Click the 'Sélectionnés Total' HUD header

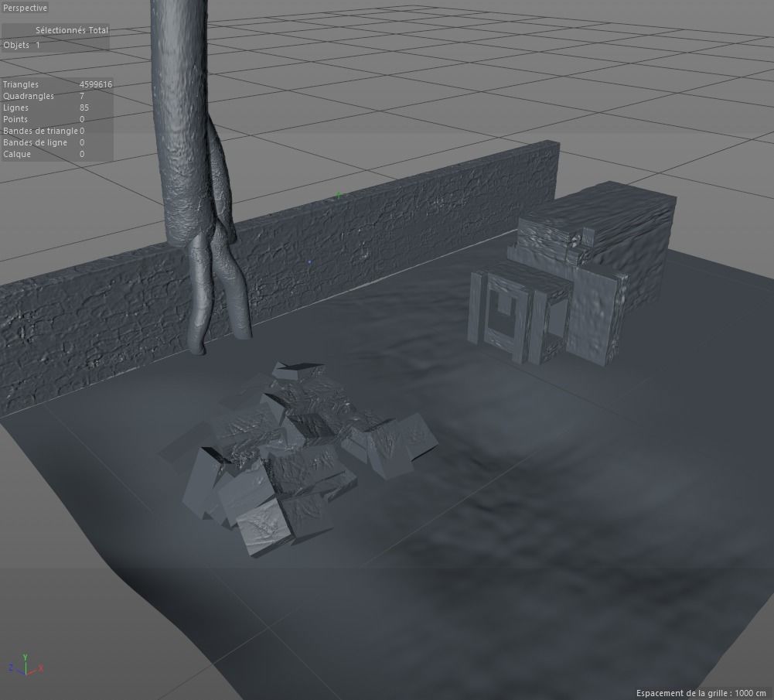click(x=72, y=30)
